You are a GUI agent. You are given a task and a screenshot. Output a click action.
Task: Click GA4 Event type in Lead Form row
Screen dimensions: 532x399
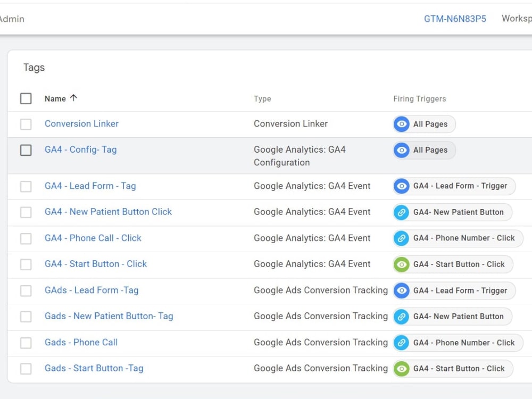[x=312, y=186]
